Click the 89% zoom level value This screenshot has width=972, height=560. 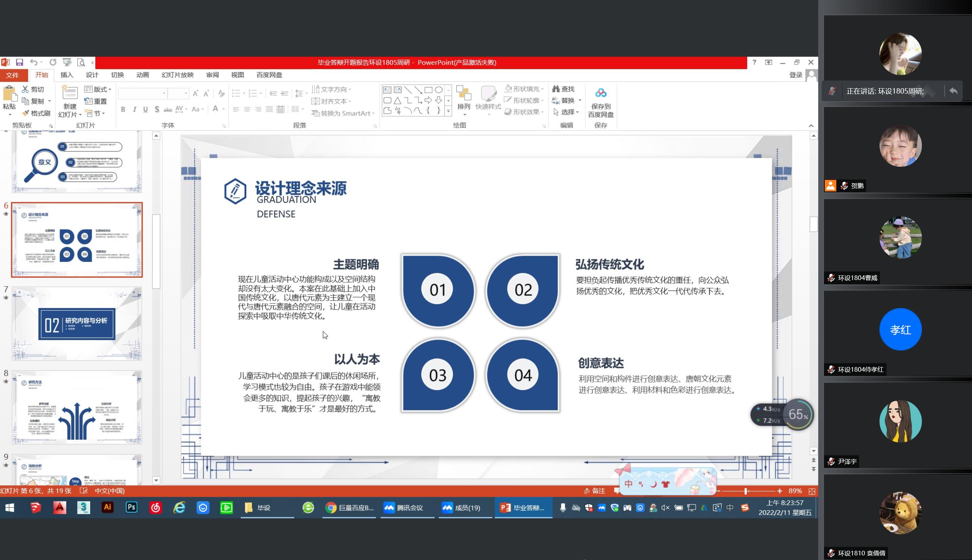click(x=795, y=491)
